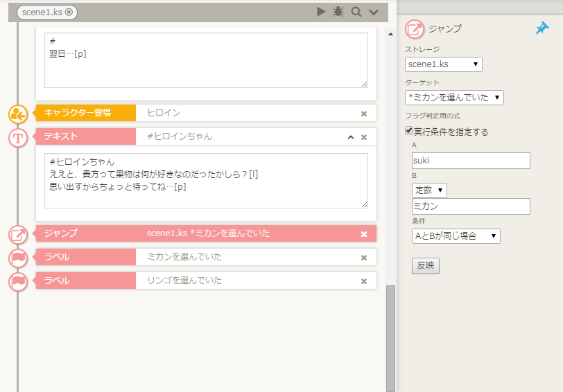This screenshot has height=392, width=563.
Task: Open the ストレージ scene1.ks dropdown
Action: coord(444,64)
